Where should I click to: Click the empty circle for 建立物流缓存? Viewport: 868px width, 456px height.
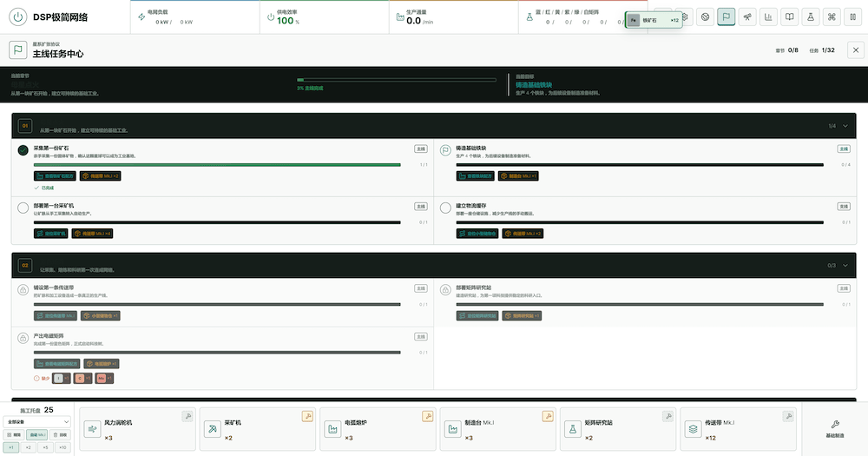click(445, 208)
